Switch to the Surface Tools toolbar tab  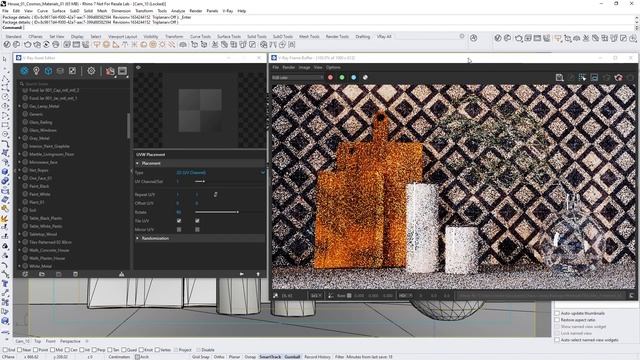(x=229, y=37)
